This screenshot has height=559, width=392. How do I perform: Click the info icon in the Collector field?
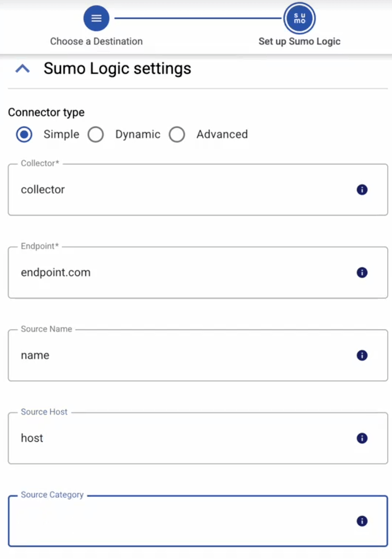362,190
